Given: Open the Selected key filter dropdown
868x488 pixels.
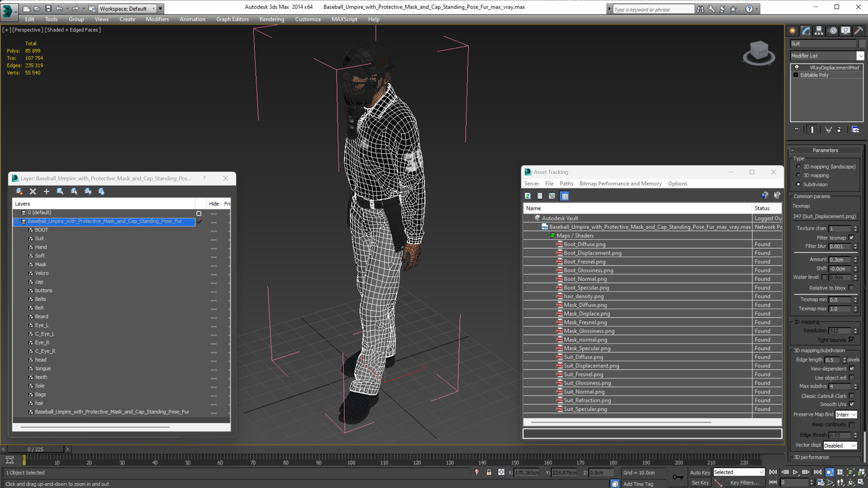Looking at the screenshot, I should (x=739, y=472).
